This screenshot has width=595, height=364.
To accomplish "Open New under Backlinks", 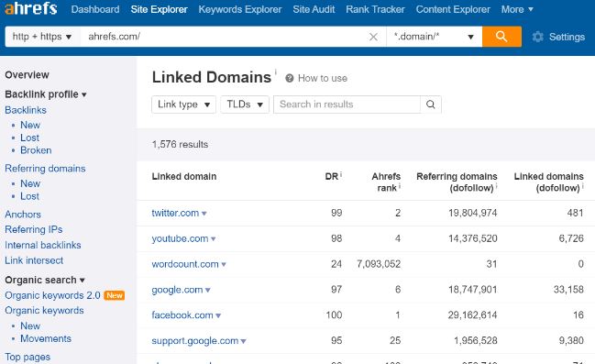I will click(30, 125).
